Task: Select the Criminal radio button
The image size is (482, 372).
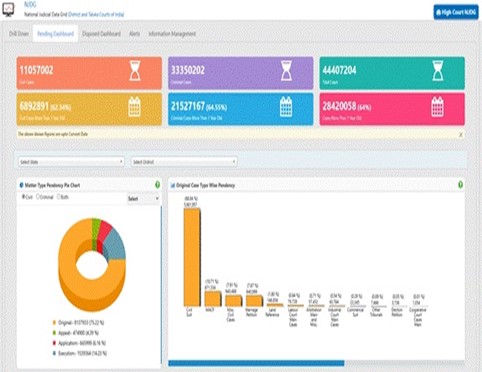Action: [x=38, y=197]
